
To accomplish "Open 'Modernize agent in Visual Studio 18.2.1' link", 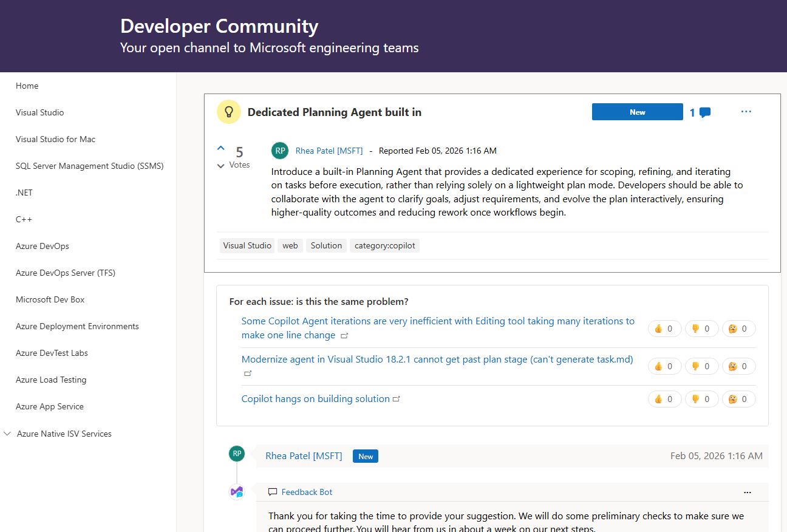I will pyautogui.click(x=437, y=360).
